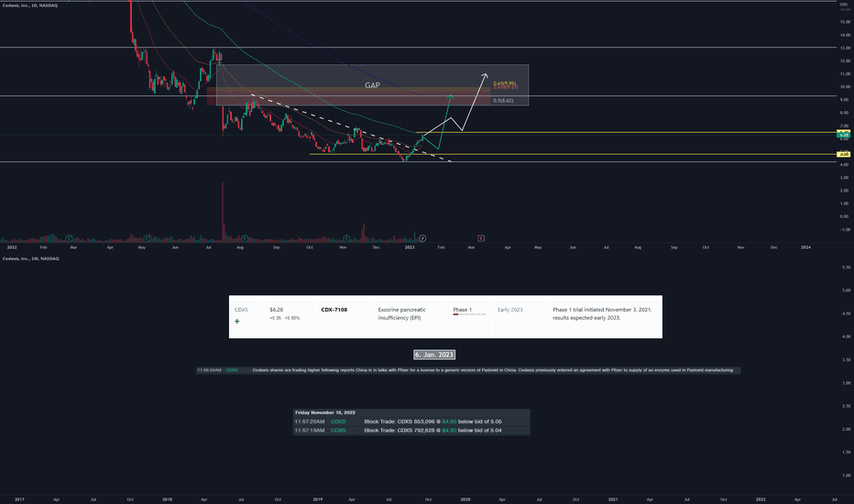Click the Jul label left of Aug on the daily time axis

(x=209, y=247)
